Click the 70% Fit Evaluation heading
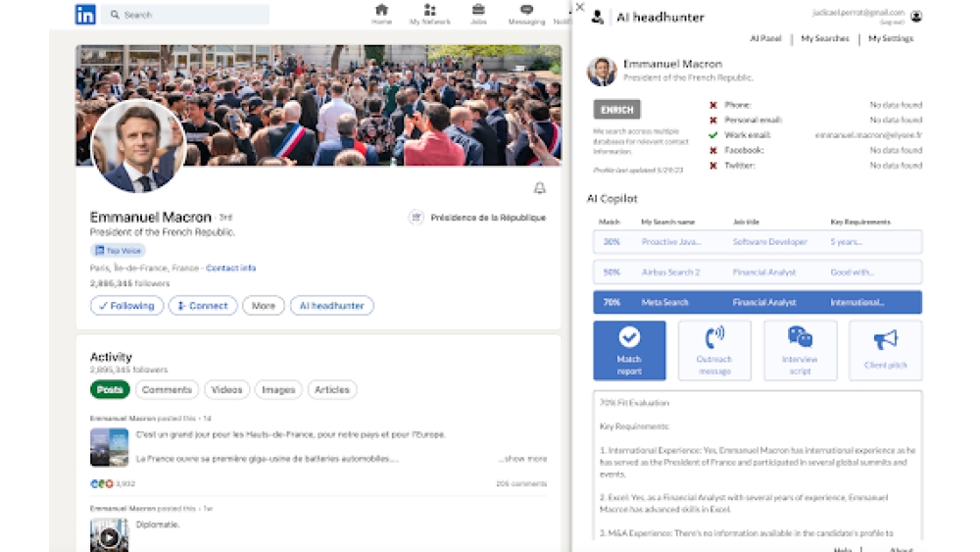This screenshot has width=980, height=552. [634, 403]
